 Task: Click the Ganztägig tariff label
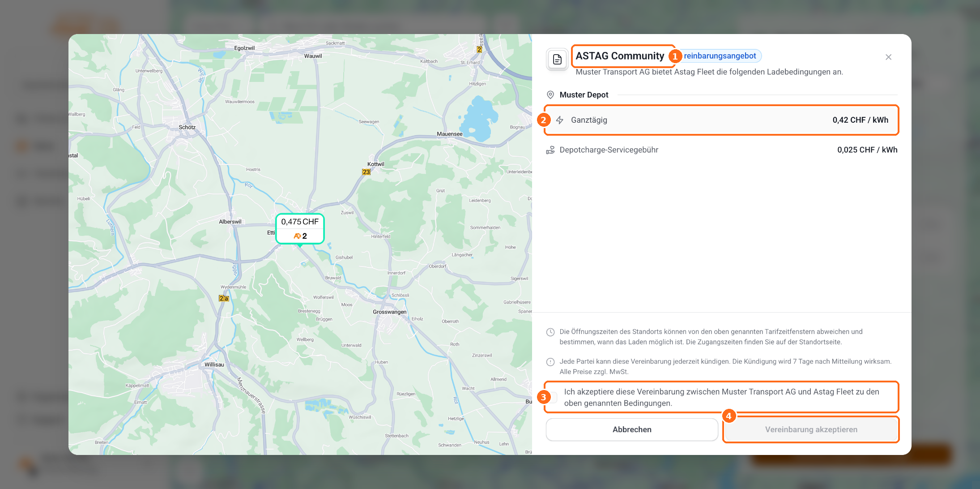(x=589, y=120)
